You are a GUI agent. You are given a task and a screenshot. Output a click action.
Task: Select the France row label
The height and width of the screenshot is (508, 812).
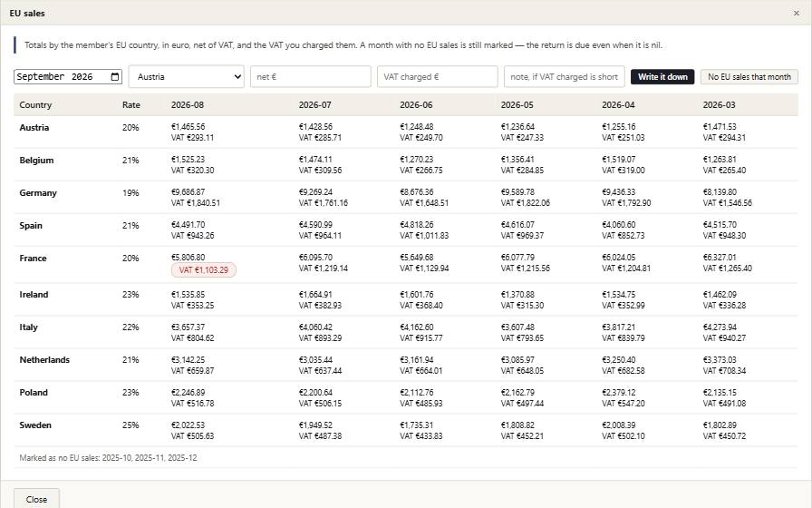point(33,259)
